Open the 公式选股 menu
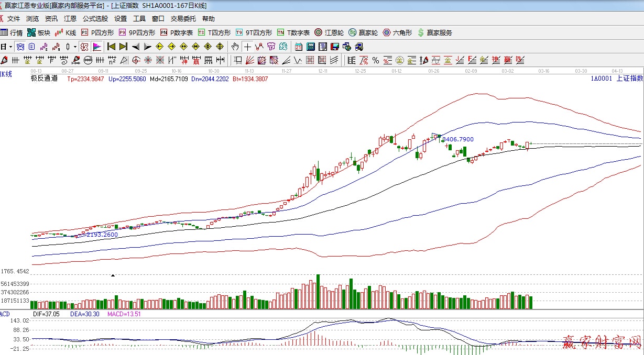The image size is (644, 355). point(95,19)
